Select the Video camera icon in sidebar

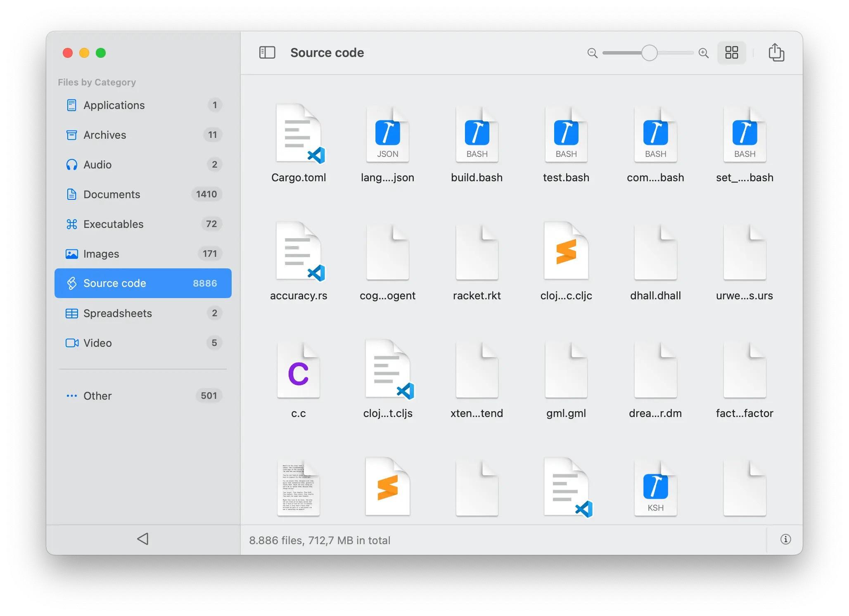click(72, 343)
